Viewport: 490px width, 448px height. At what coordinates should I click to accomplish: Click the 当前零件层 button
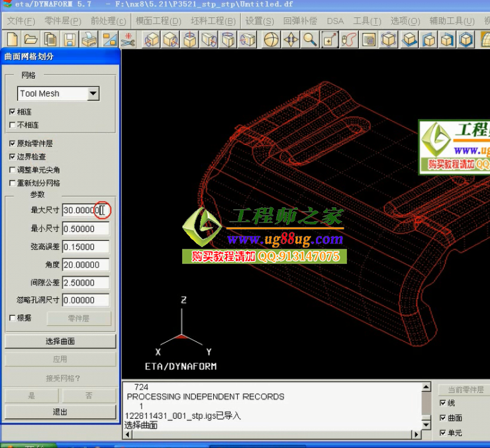(x=465, y=390)
